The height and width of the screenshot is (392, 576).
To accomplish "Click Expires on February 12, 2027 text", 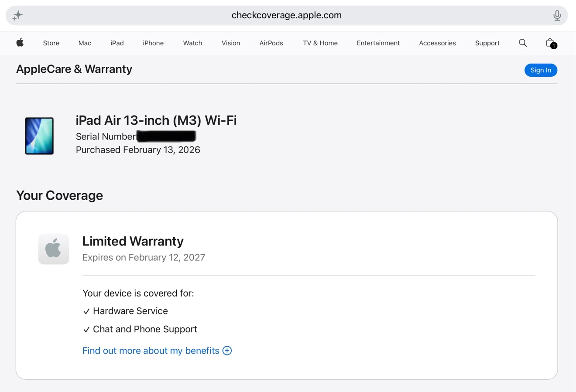I will (x=144, y=257).
